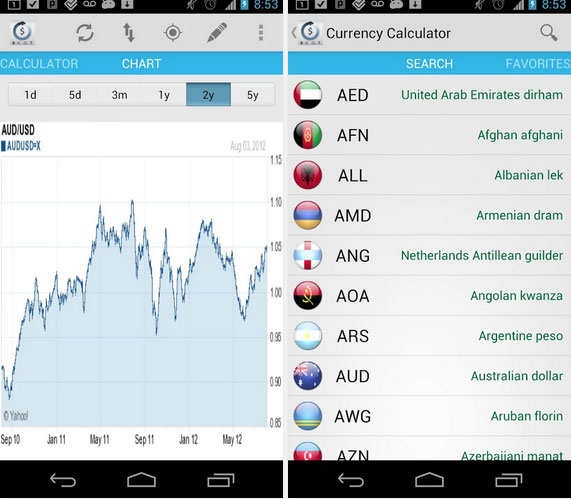The width and height of the screenshot is (571, 499).
Task: Switch to the CALCULATOR tab
Action: tap(39, 64)
